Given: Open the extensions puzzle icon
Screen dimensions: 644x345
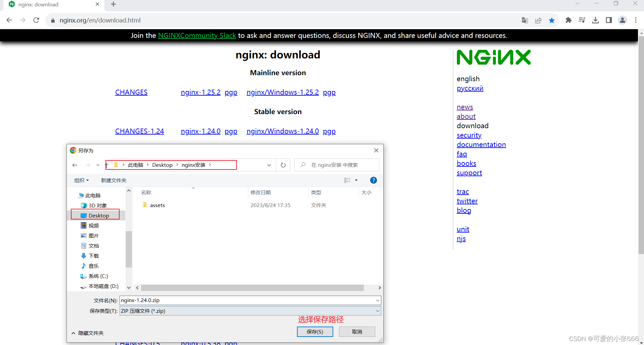Looking at the screenshot, I should coord(568,20).
